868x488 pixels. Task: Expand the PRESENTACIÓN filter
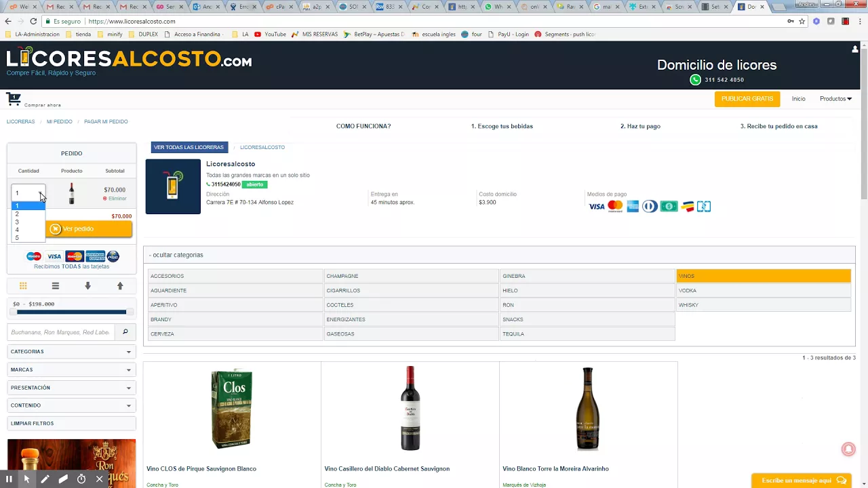point(71,388)
